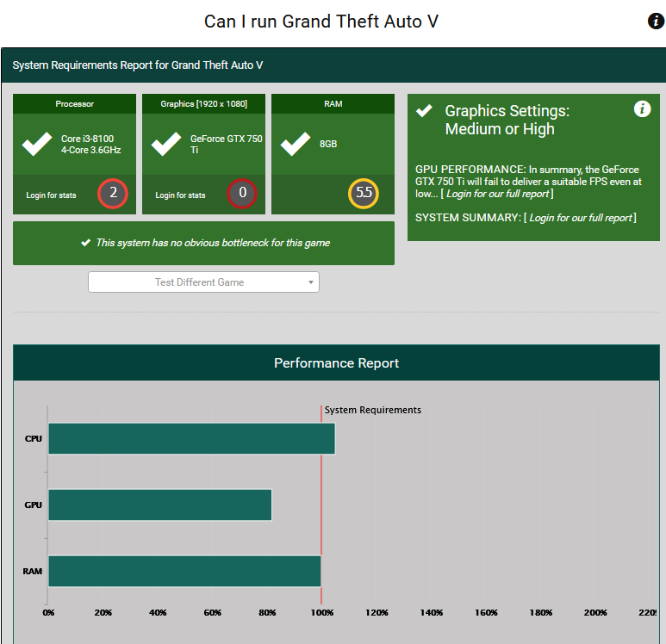Click the GPU performance bar
Image resolution: width=666 pixels, height=644 pixels.
pos(160,505)
